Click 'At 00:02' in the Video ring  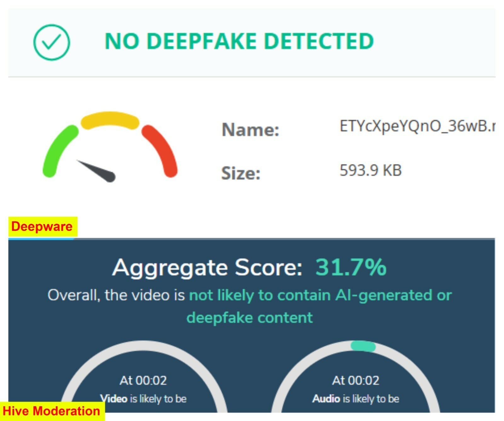[x=143, y=380]
